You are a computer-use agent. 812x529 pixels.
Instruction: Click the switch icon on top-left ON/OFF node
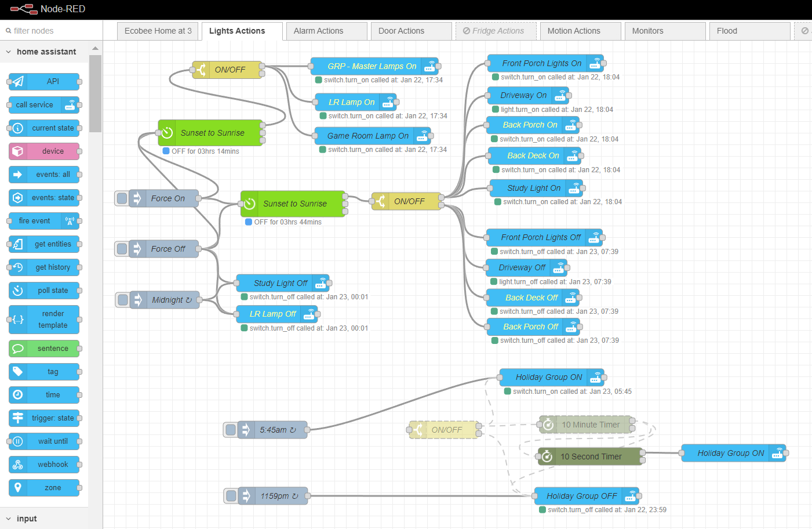pos(201,70)
